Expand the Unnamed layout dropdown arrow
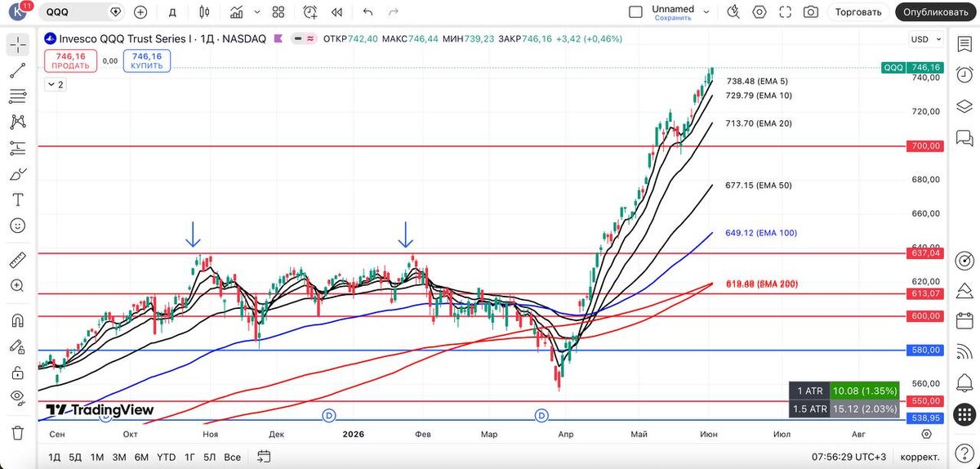 click(706, 12)
